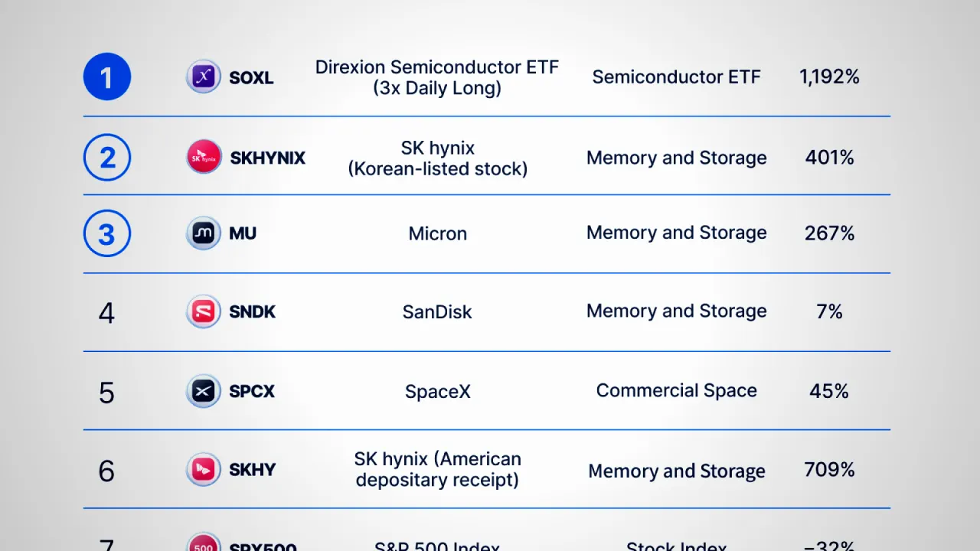Click the SKHY depositary receipt logo
980x551 pixels.
pos(204,469)
